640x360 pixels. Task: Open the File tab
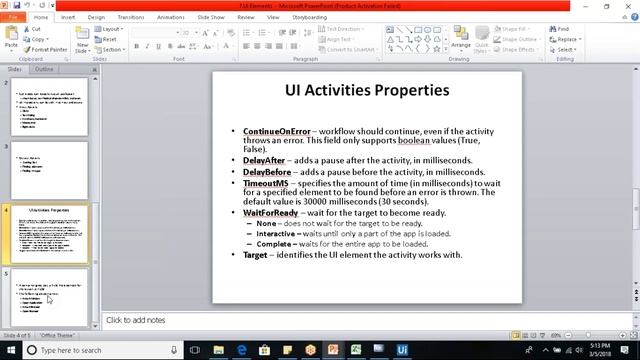click(x=13, y=17)
